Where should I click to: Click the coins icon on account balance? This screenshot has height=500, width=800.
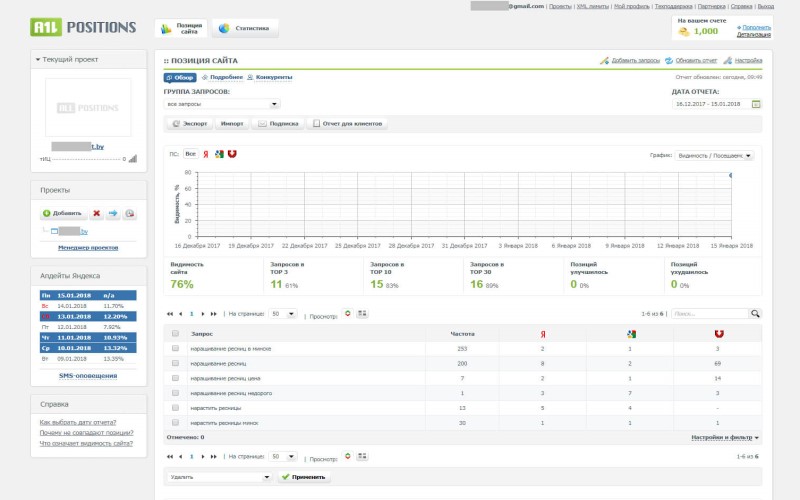(x=684, y=32)
